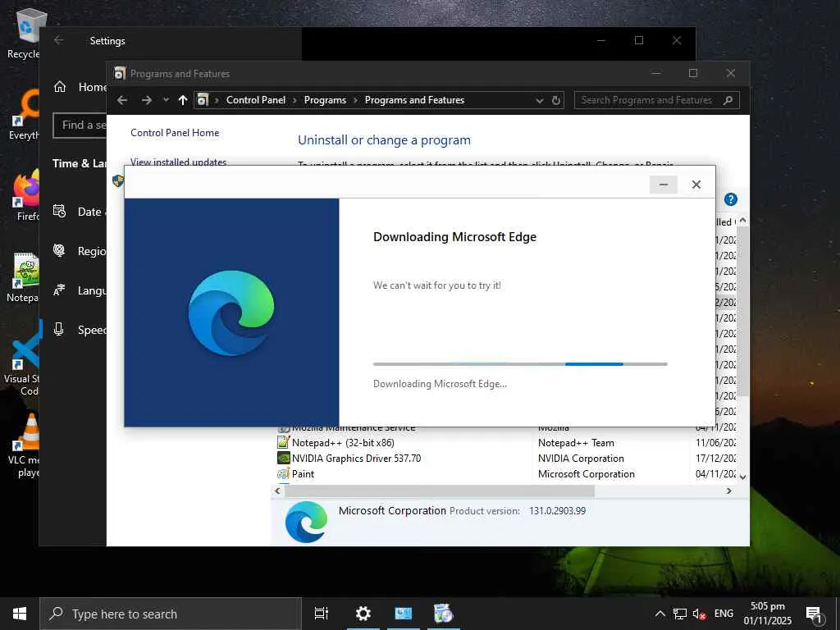
Task: Click horizontal scrollbar left arrow
Action: 277,491
